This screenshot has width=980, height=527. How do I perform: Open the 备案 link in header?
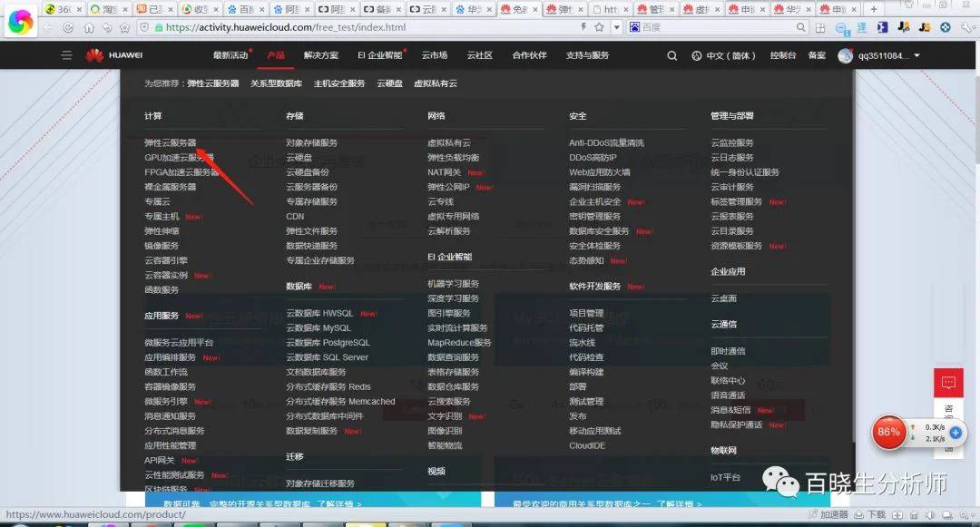pos(817,55)
